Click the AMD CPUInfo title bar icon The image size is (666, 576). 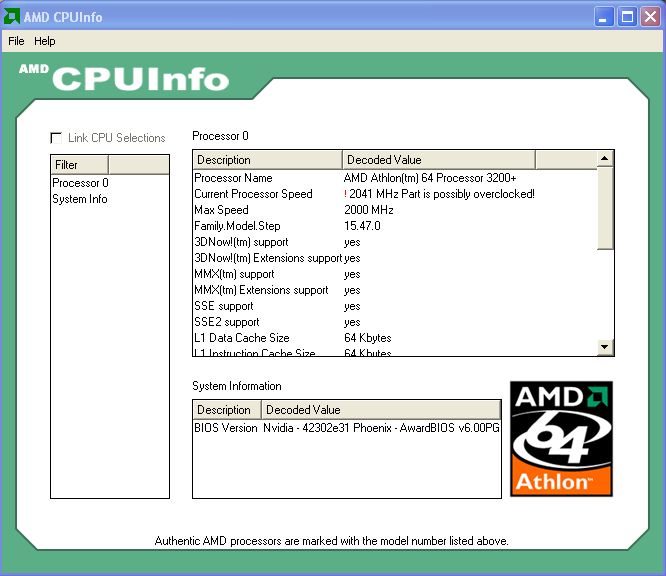(11, 17)
